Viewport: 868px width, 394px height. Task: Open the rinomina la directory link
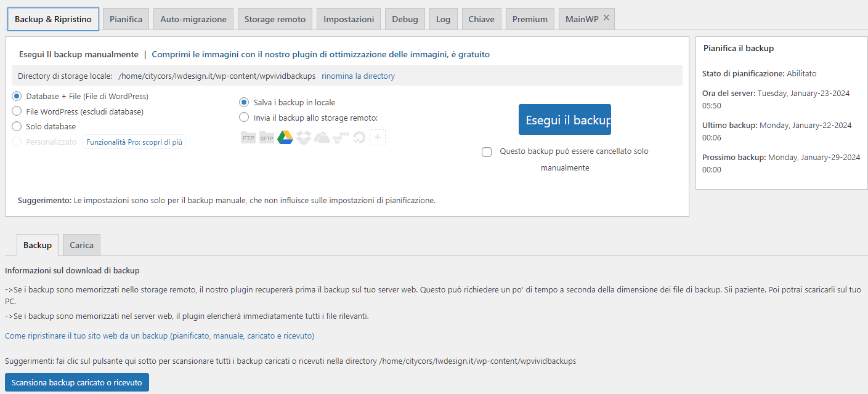(358, 76)
